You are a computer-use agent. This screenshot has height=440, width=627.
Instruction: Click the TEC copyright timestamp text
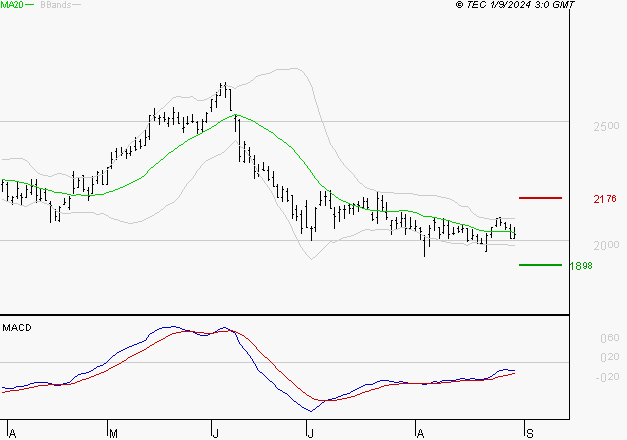(x=515, y=5)
